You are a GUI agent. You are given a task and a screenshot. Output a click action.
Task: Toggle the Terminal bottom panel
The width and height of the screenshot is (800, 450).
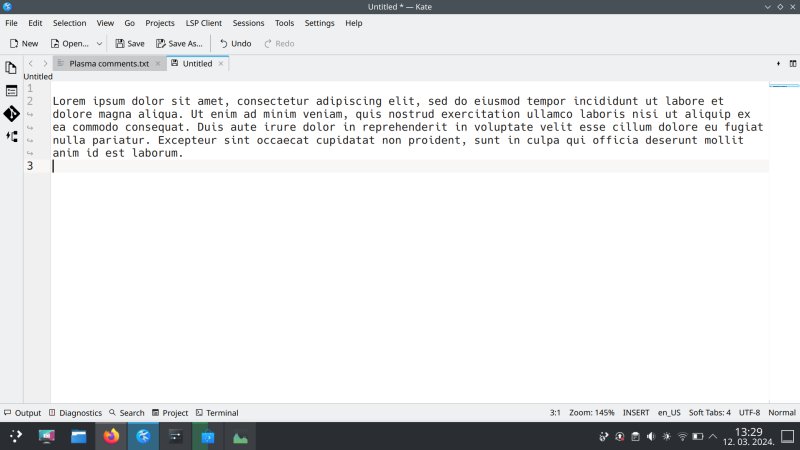(x=217, y=413)
